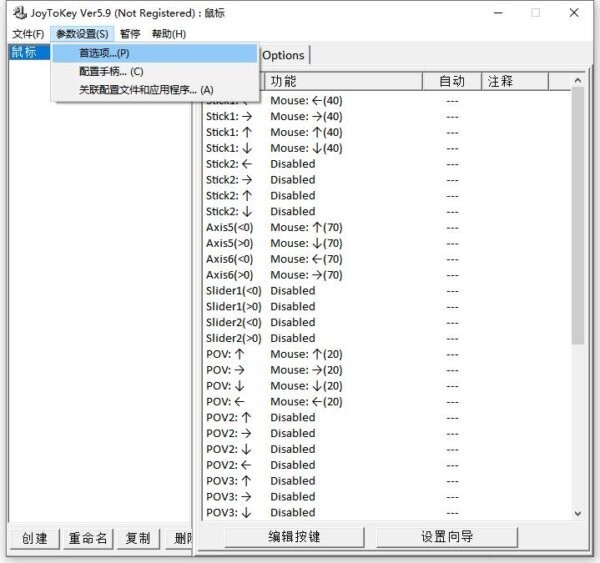Click the 功能 column header
600x563 pixels.
(343, 81)
